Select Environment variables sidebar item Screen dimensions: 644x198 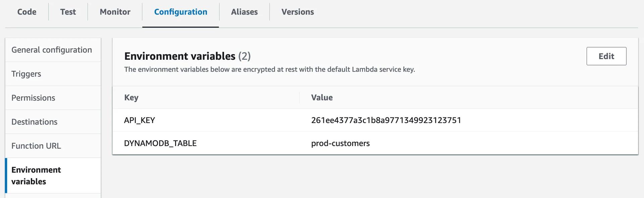(x=36, y=176)
